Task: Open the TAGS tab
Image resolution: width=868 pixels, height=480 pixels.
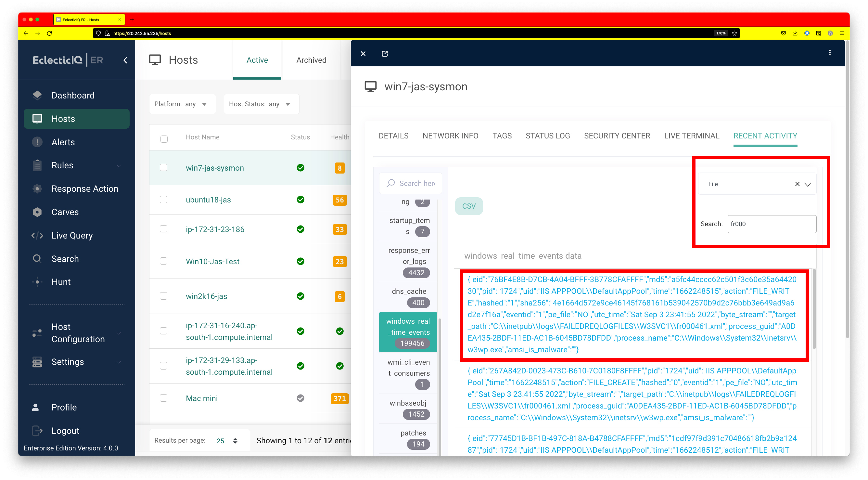Action: pos(502,136)
